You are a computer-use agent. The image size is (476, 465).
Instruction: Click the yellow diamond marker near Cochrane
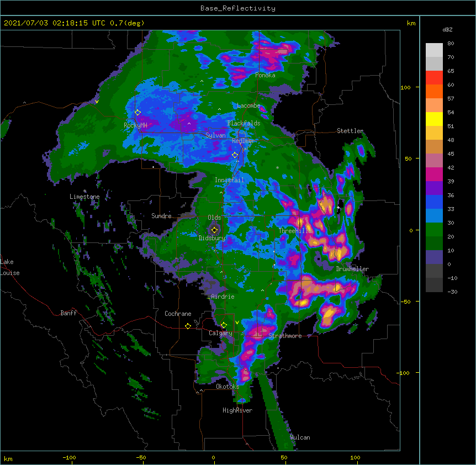pyautogui.click(x=188, y=326)
